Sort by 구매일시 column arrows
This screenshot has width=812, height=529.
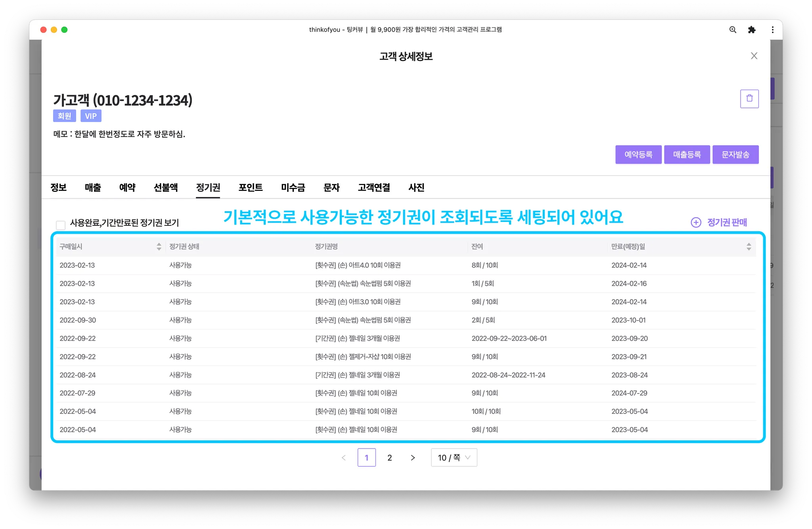tap(159, 246)
